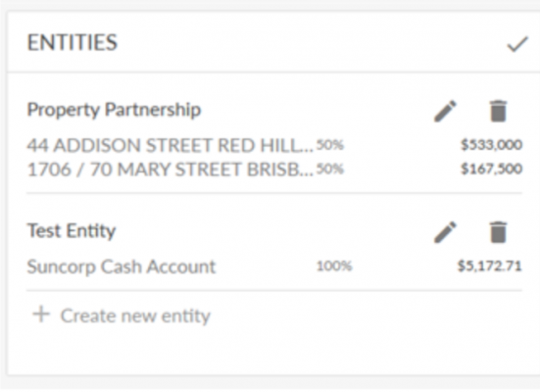This screenshot has width=540, height=392.
Task: Edit the Property Partnership entity
Action: click(445, 111)
